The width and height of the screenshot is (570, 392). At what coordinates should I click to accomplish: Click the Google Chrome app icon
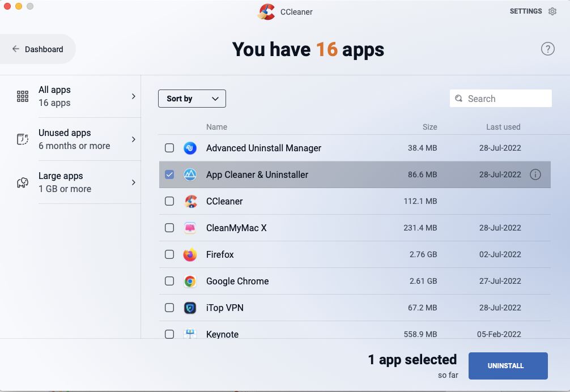click(x=190, y=281)
